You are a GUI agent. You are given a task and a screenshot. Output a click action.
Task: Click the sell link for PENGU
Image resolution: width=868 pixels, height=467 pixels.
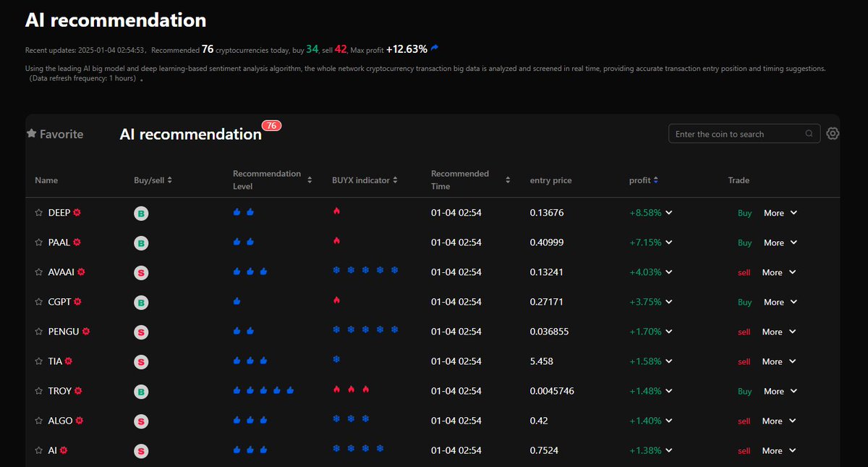coord(744,332)
